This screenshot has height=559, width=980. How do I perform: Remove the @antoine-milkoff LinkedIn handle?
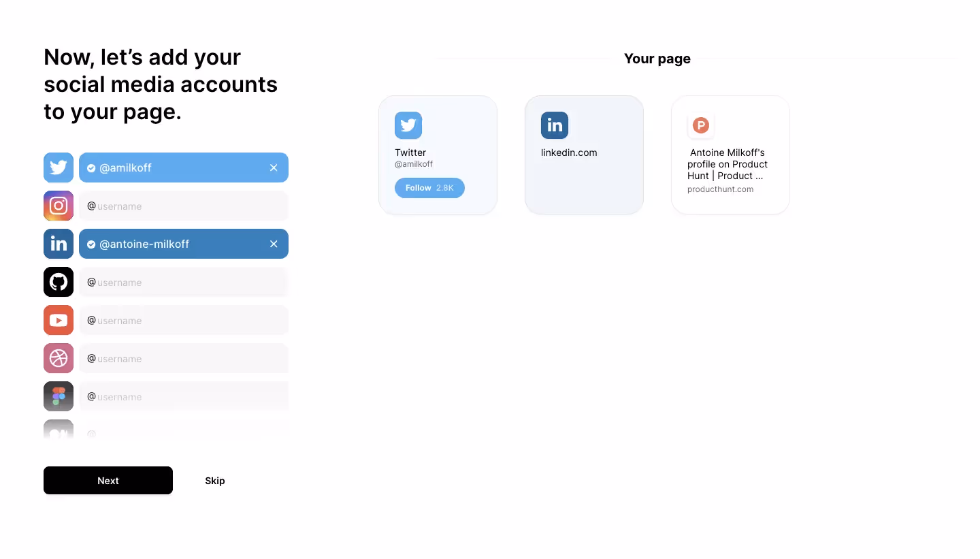pos(274,244)
